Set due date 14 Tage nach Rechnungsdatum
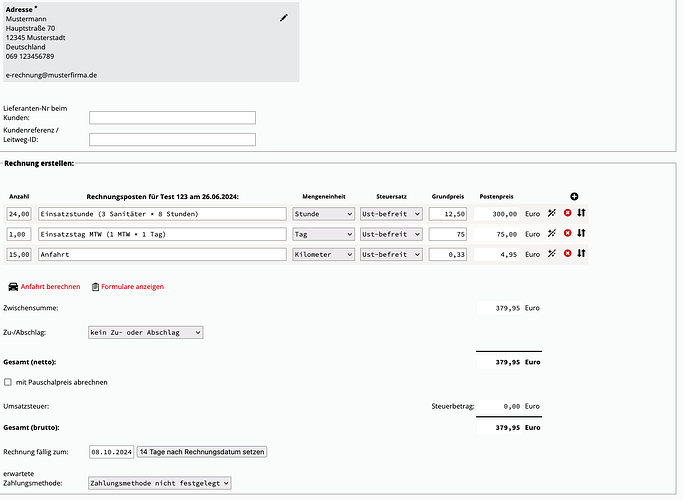683x500 pixels. click(202, 452)
